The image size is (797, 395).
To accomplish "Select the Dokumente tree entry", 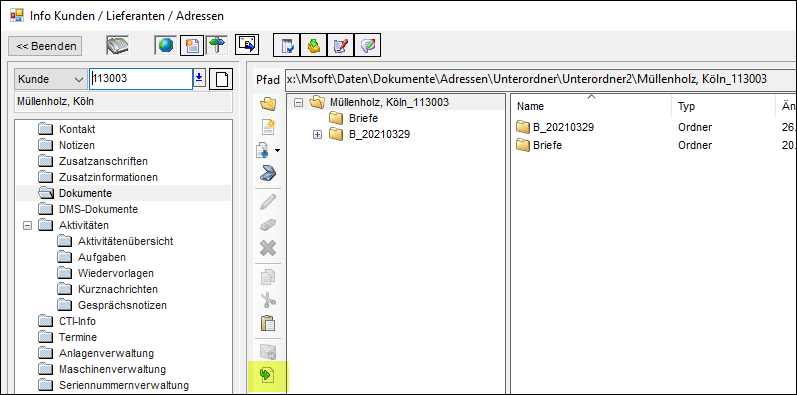I will click(85, 194).
